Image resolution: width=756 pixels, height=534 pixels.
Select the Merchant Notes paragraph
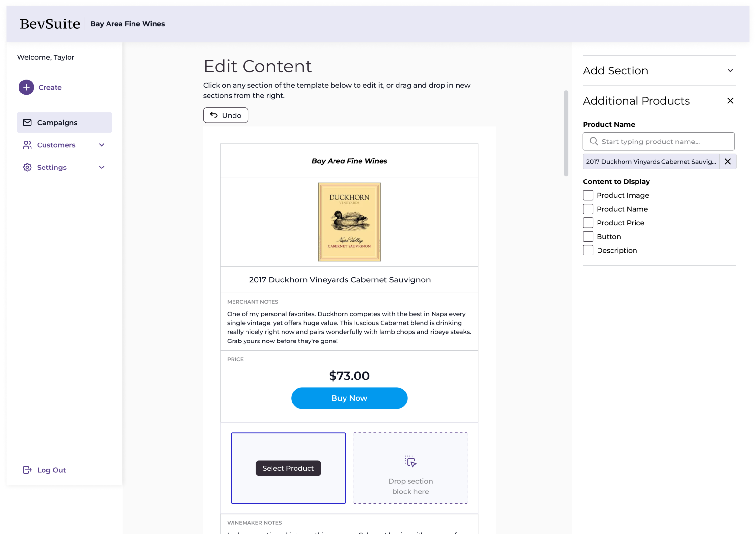[x=349, y=327]
